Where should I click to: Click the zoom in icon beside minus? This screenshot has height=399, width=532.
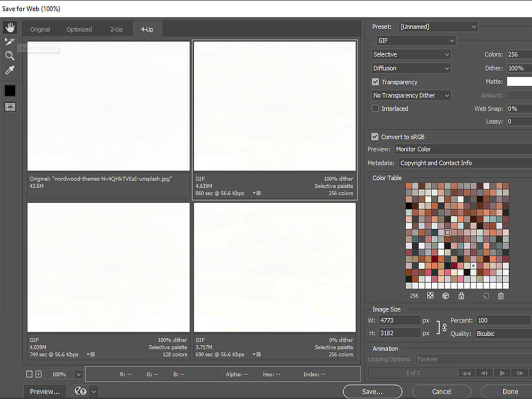pos(38,374)
